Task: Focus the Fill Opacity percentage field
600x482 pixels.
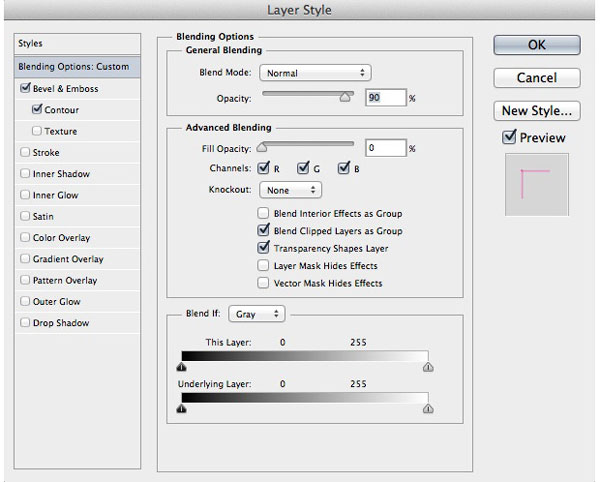Action: pyautogui.click(x=385, y=148)
